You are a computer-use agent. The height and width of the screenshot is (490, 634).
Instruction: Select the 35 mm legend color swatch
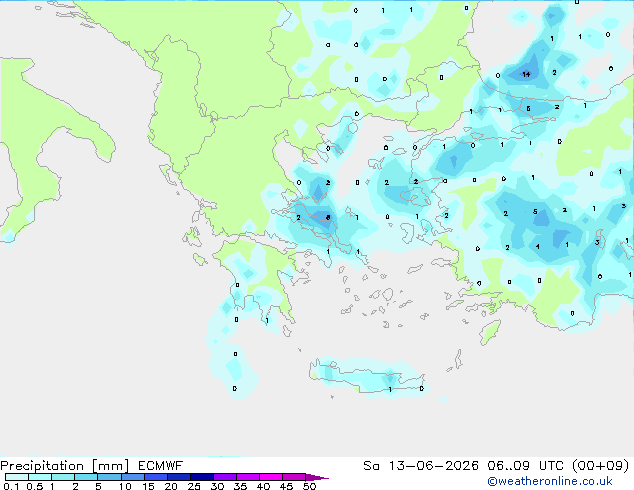pos(248,477)
